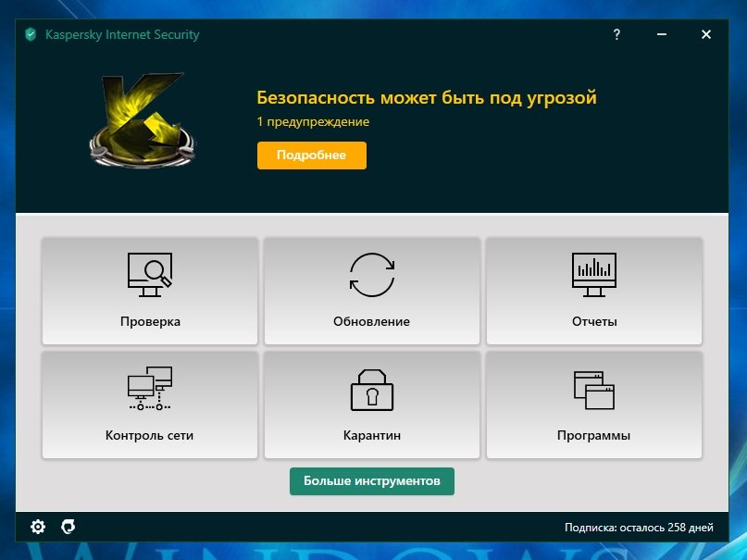Click the 1 предупреждение warning text
The height and width of the screenshot is (560, 747).
(313, 122)
